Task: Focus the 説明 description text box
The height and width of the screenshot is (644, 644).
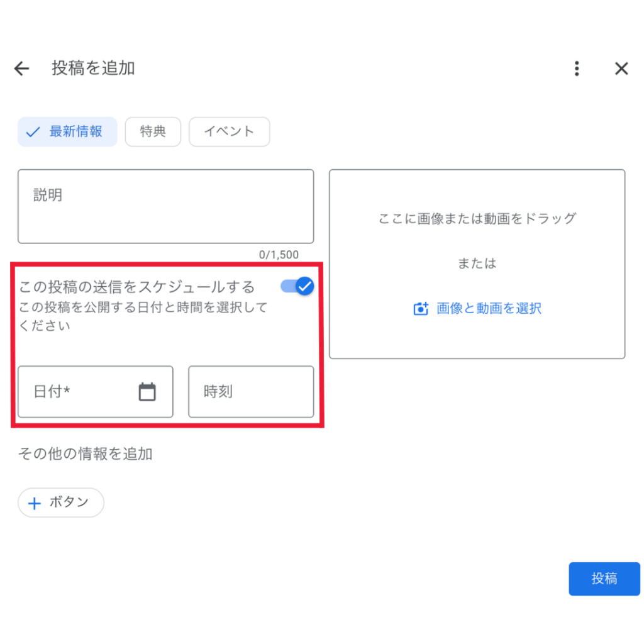Action: pos(165,206)
